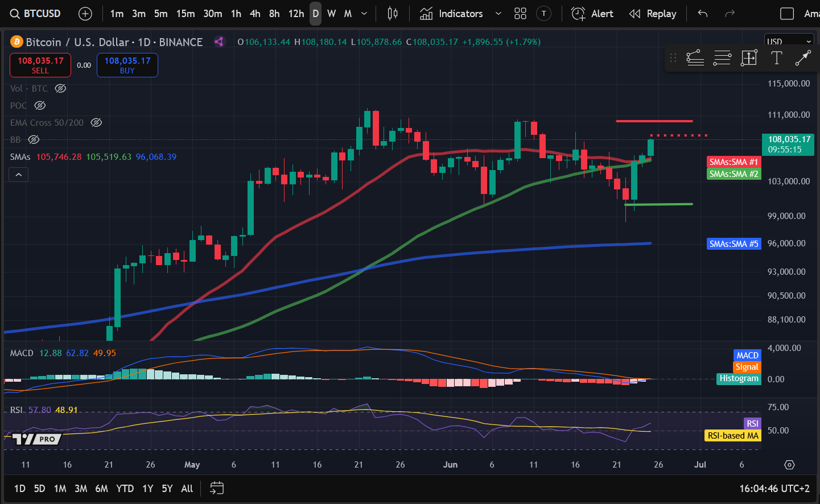Select the 15m timeframe

(186, 14)
